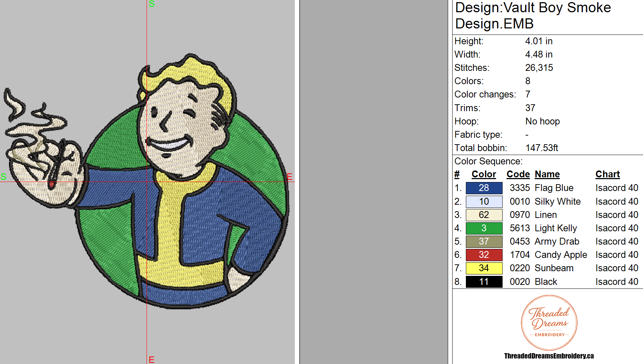Click the Color Sequence: label
This screenshot has height=364, width=643.
[x=488, y=161]
